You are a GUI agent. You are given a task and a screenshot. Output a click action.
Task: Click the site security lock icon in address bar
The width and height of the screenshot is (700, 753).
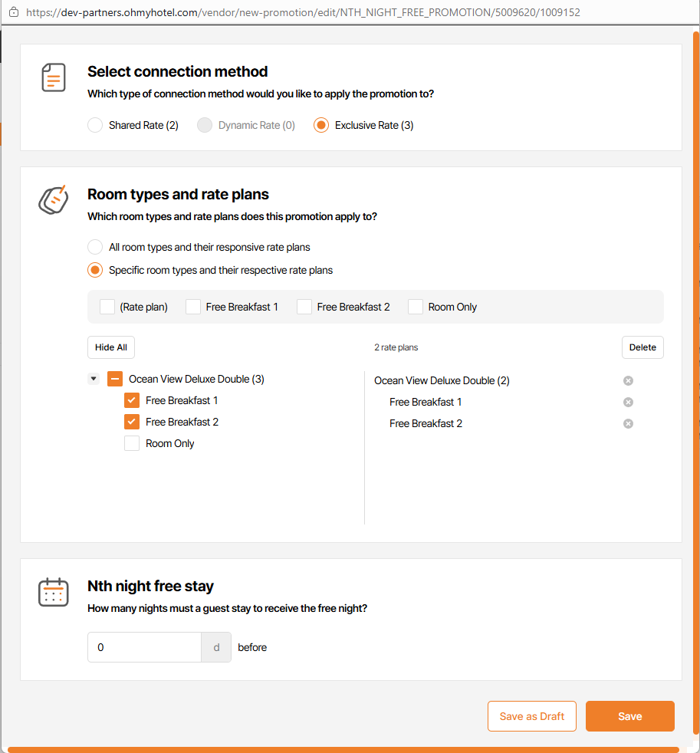pyautogui.click(x=13, y=12)
